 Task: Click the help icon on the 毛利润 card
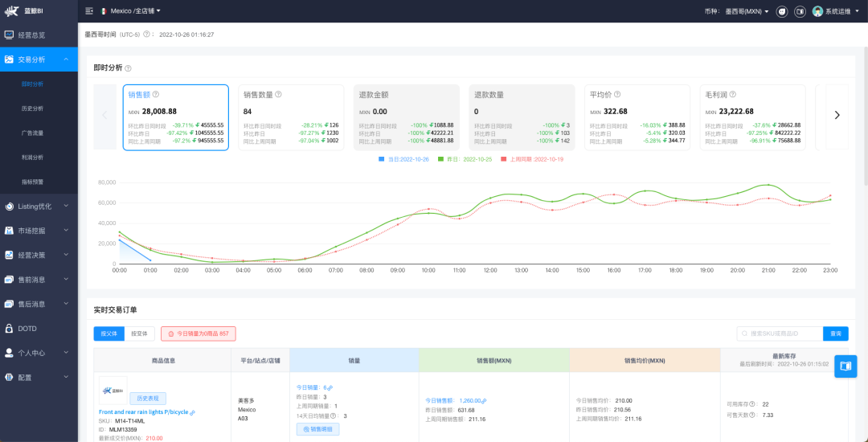click(x=732, y=95)
